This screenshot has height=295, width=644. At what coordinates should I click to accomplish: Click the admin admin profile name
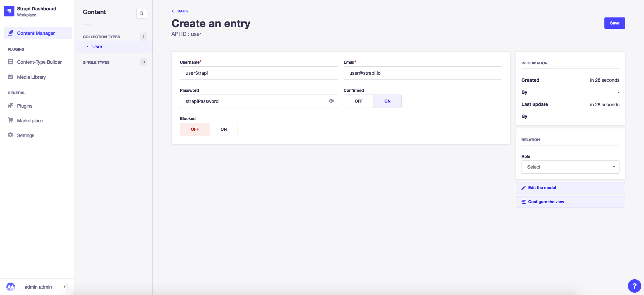pos(38,287)
